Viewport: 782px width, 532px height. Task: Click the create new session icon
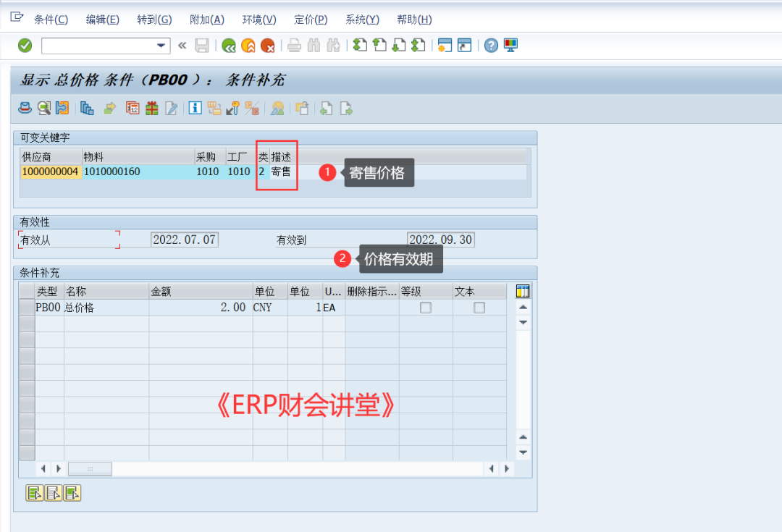coord(445,46)
